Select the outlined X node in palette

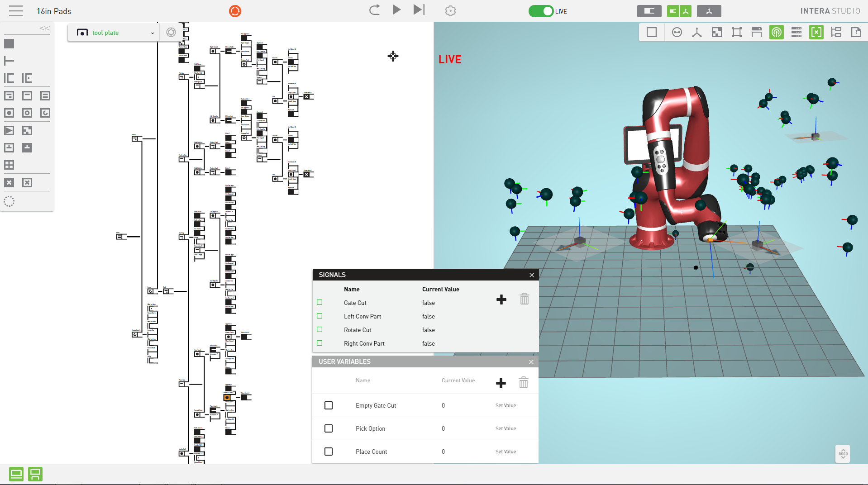point(27,182)
